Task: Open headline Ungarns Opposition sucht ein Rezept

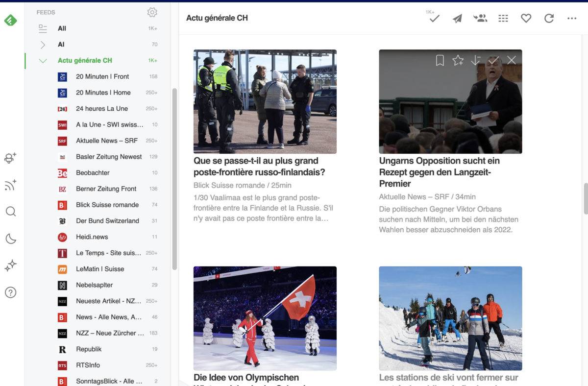Action: [x=440, y=172]
